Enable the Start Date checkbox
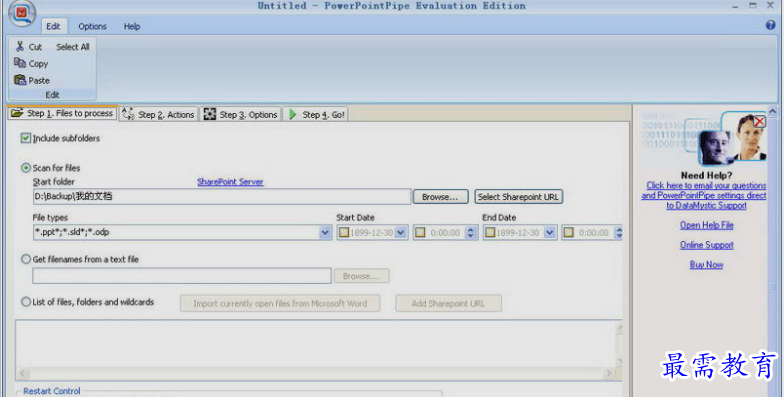 point(344,232)
